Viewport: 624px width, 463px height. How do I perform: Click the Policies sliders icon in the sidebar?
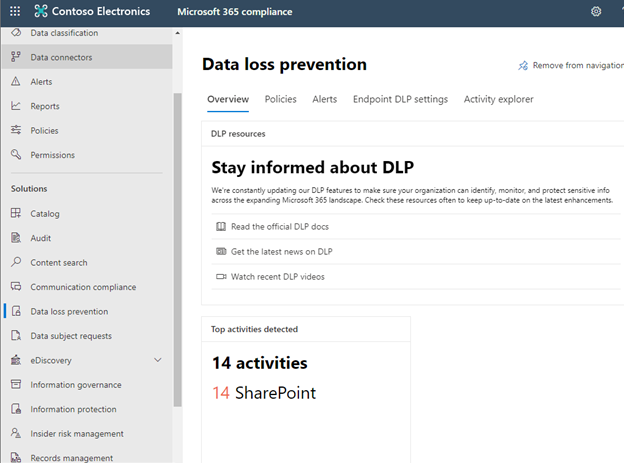click(x=16, y=130)
